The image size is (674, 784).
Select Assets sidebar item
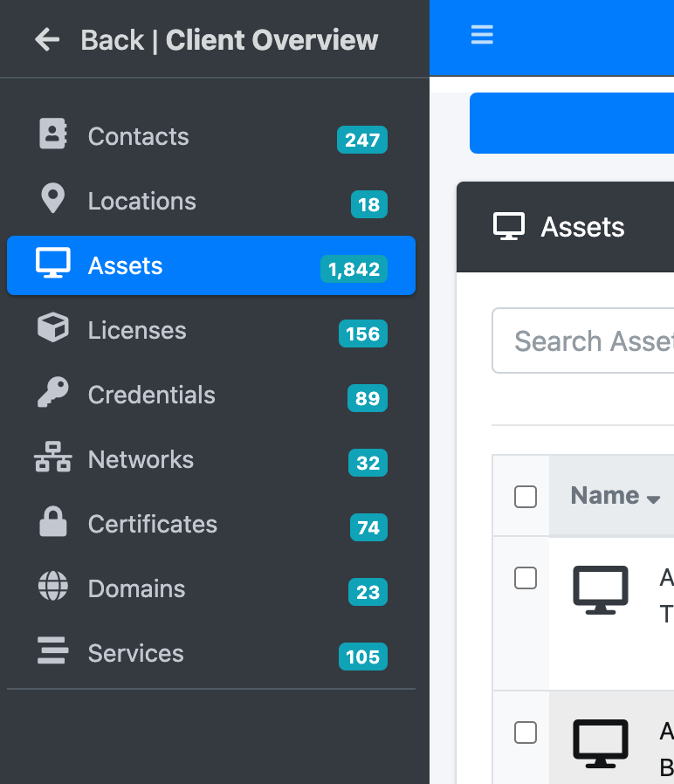(211, 265)
